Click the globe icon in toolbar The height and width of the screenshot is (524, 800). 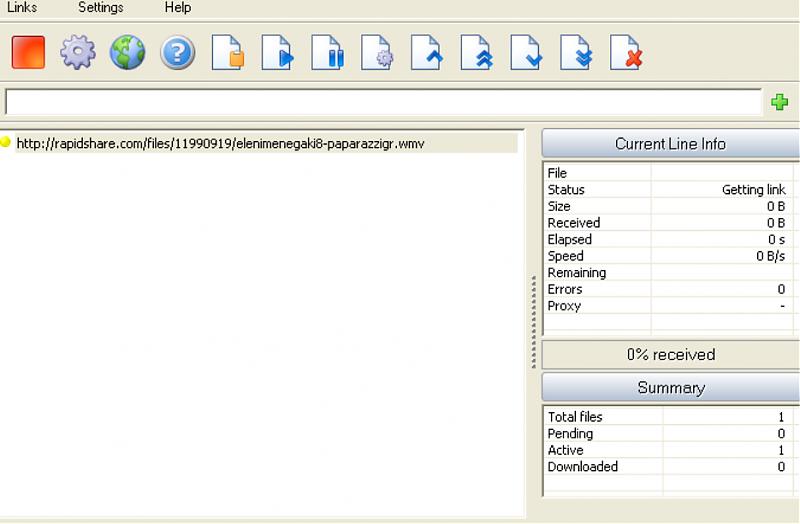pos(128,52)
